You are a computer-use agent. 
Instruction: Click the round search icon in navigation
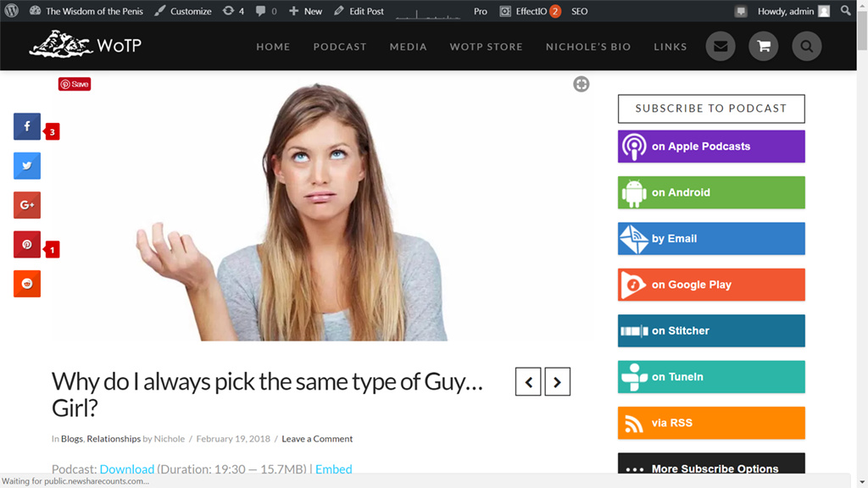tap(806, 47)
